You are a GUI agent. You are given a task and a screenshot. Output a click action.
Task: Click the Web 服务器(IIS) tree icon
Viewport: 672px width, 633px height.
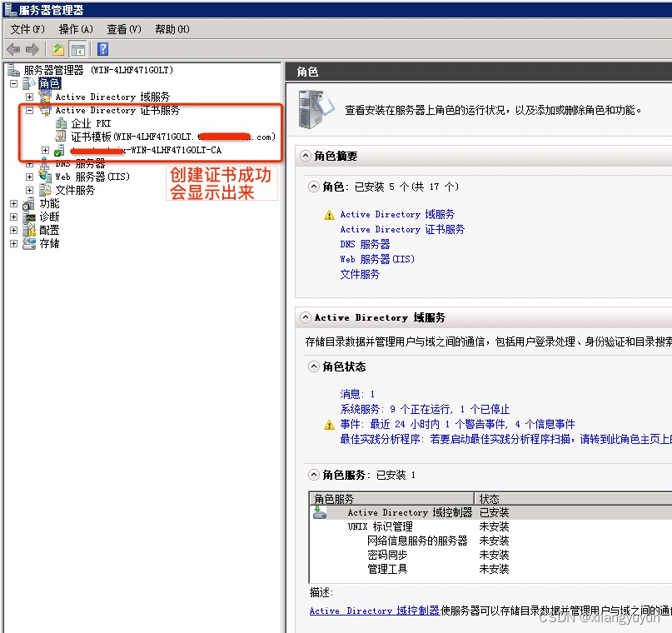coord(45,176)
